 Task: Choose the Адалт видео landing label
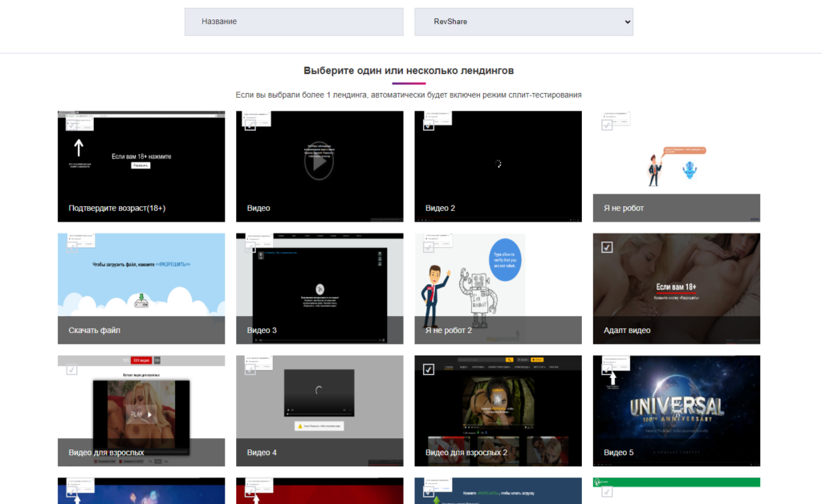click(x=627, y=330)
